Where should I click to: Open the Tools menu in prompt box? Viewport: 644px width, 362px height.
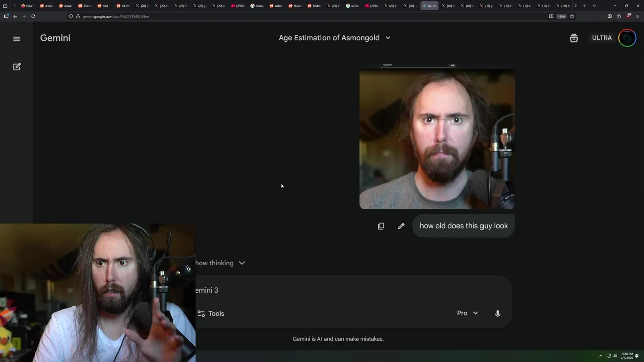pyautogui.click(x=211, y=313)
